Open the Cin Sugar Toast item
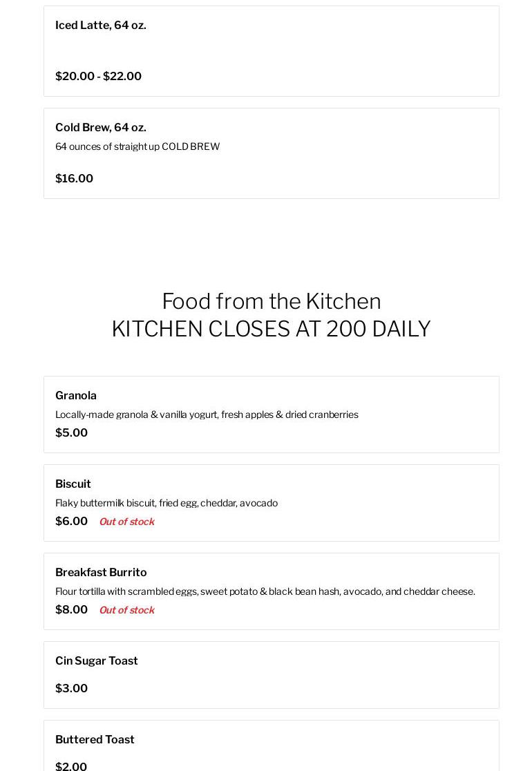 pyautogui.click(x=97, y=661)
